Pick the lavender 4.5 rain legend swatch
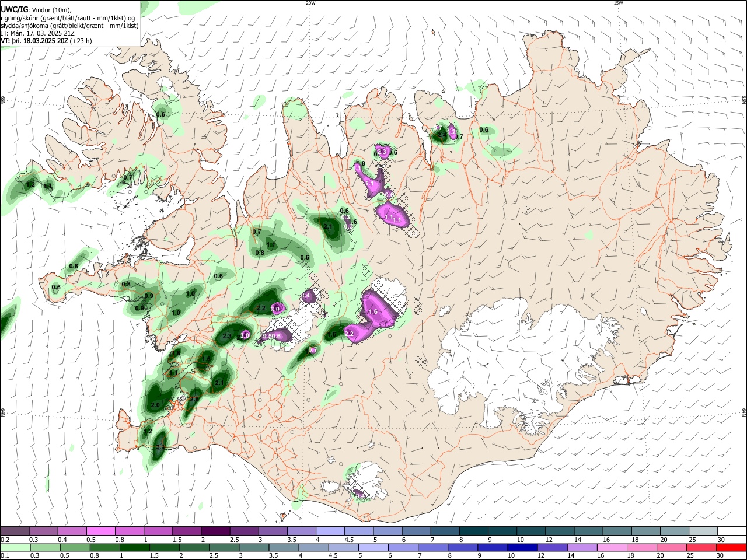 [343, 547]
